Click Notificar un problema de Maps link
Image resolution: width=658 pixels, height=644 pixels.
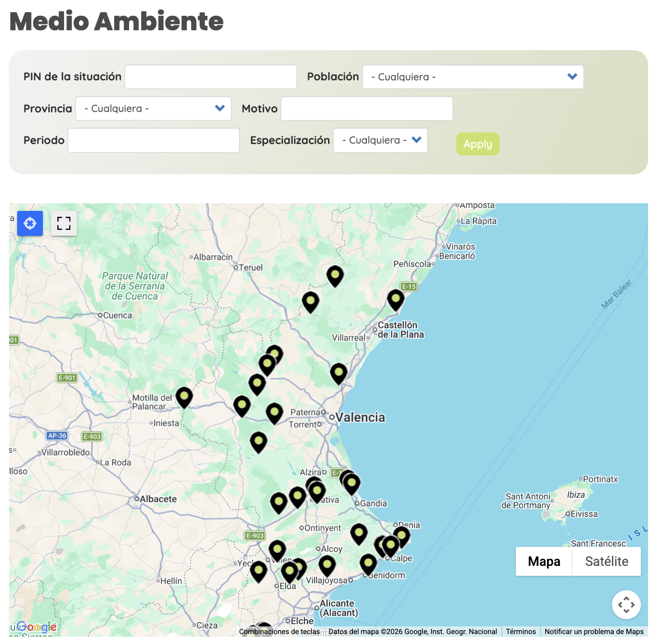pos(593,631)
